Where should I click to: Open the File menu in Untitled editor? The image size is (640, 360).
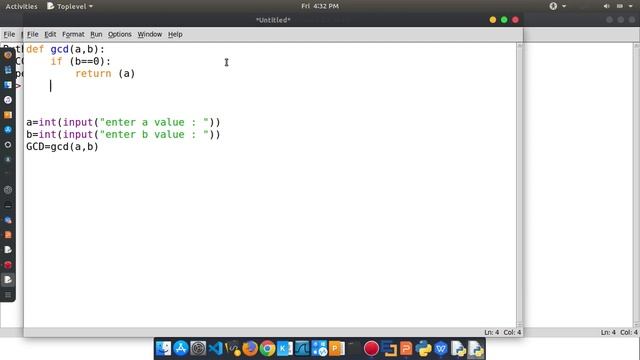point(33,34)
